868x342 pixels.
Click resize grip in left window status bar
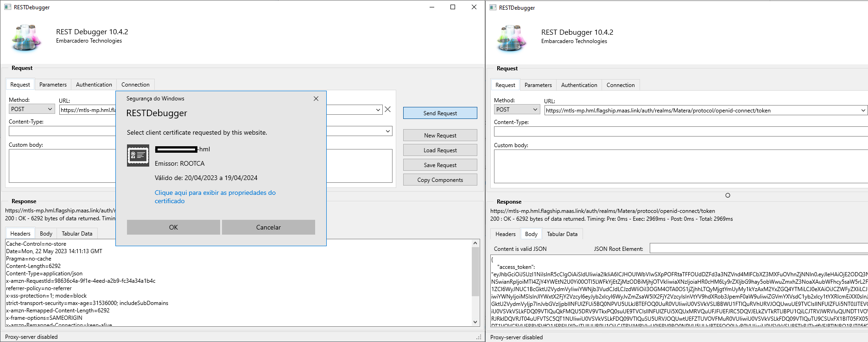point(479,337)
